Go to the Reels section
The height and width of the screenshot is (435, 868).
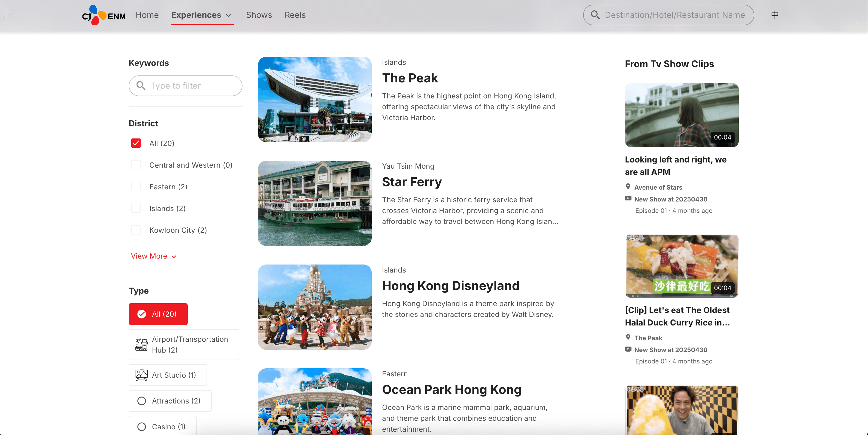(295, 15)
